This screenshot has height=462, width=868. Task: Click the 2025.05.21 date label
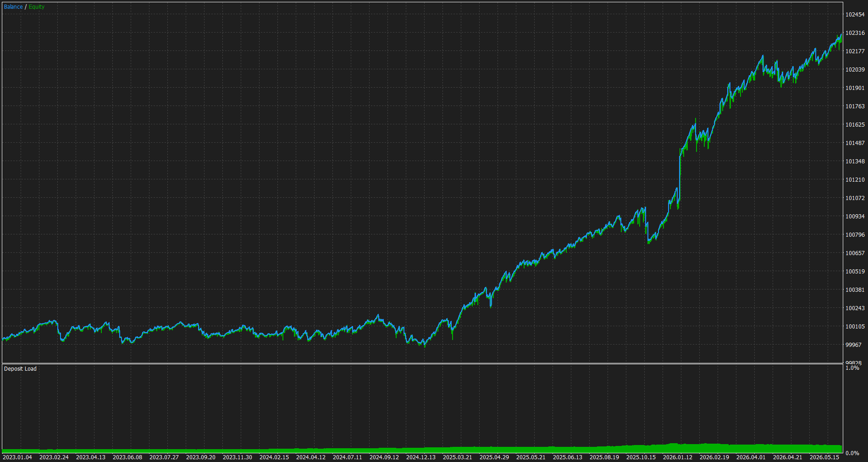[x=531, y=457]
